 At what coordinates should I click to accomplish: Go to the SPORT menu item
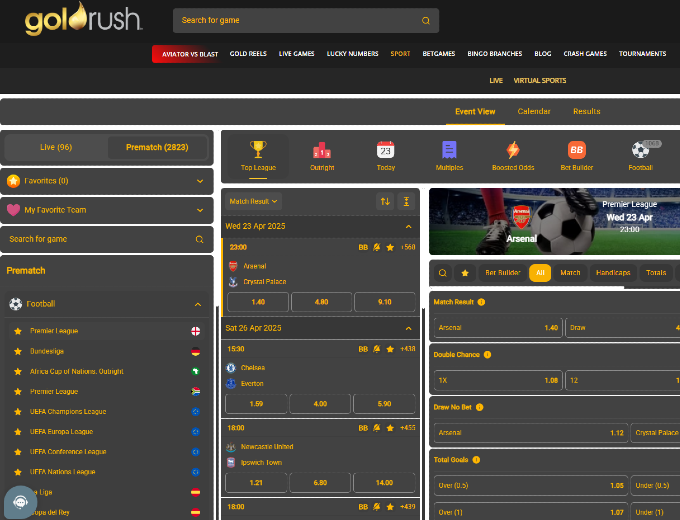pos(400,54)
